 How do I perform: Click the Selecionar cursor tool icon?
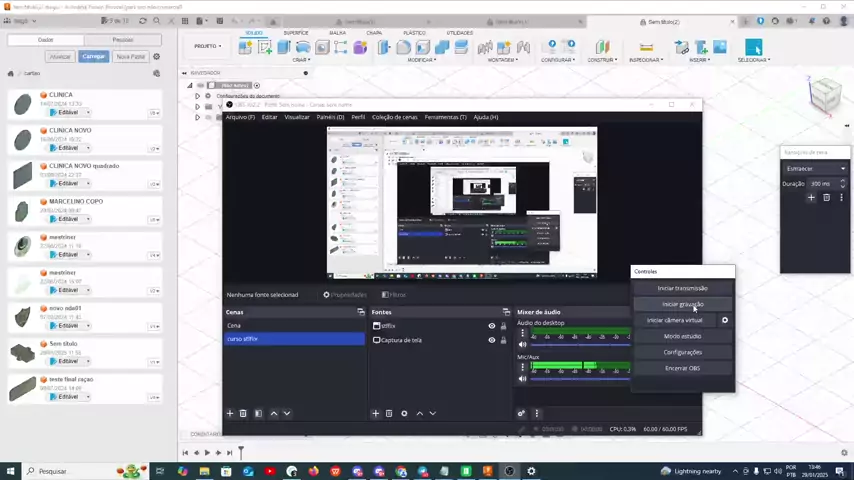pos(753,47)
